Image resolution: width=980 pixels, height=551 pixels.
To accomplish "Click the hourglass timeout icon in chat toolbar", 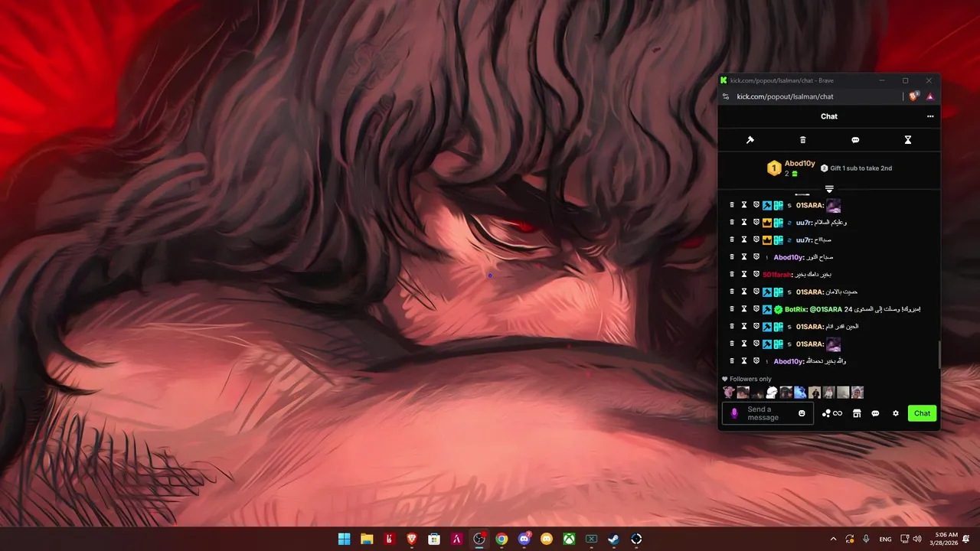I will (x=908, y=140).
